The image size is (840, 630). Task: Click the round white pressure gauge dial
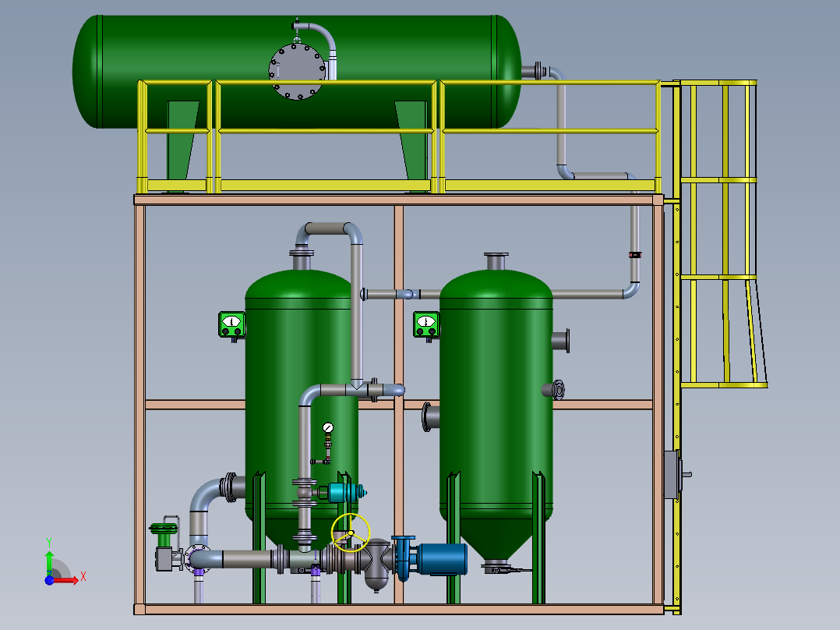click(x=328, y=428)
